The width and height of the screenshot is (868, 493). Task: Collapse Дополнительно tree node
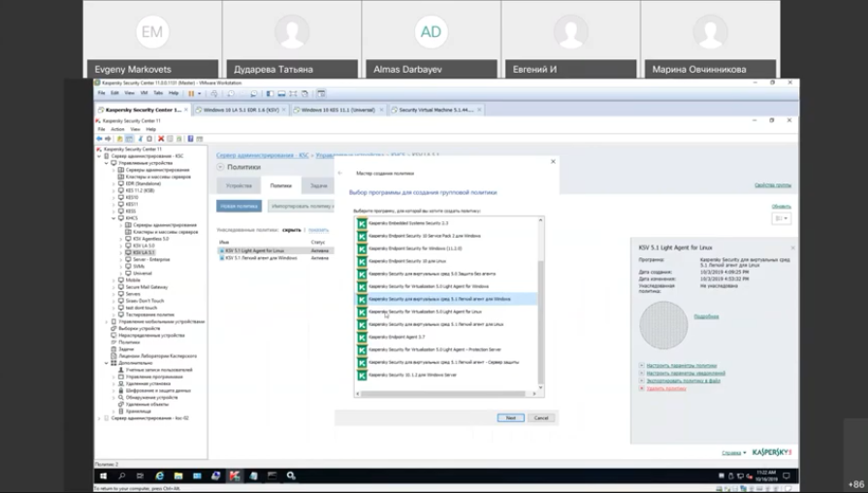(x=107, y=363)
